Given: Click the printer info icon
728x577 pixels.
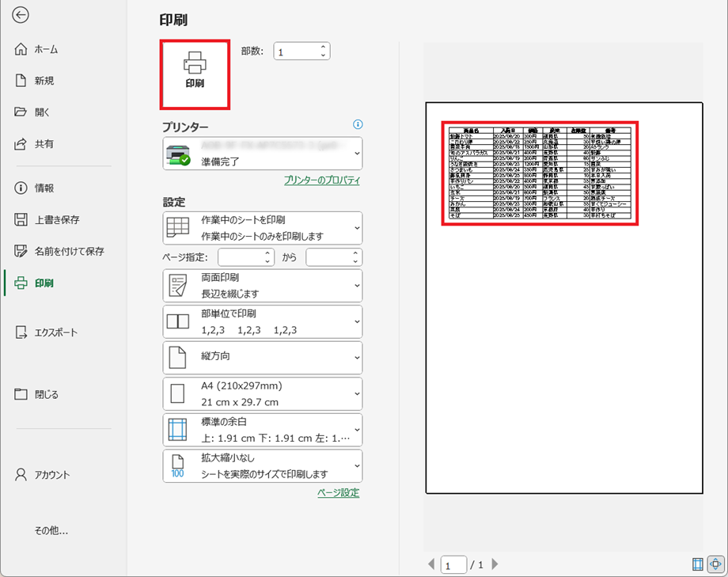Looking at the screenshot, I should tap(358, 124).
